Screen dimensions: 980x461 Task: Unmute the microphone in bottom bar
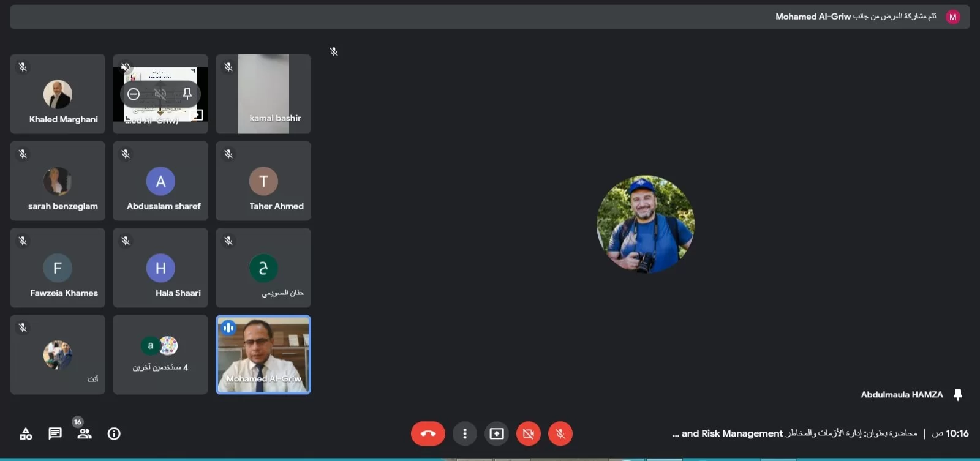click(x=560, y=434)
